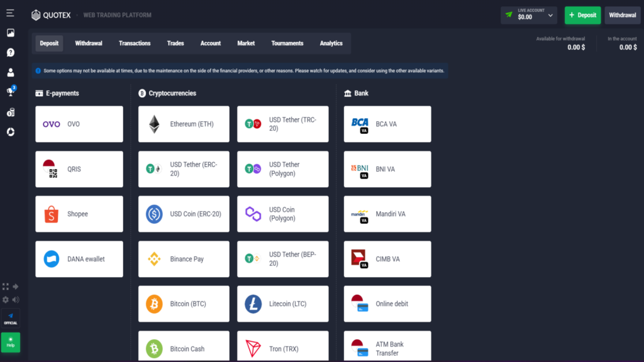The image size is (644, 362).
Task: Select CIMB VA bank option
Action: 387,259
